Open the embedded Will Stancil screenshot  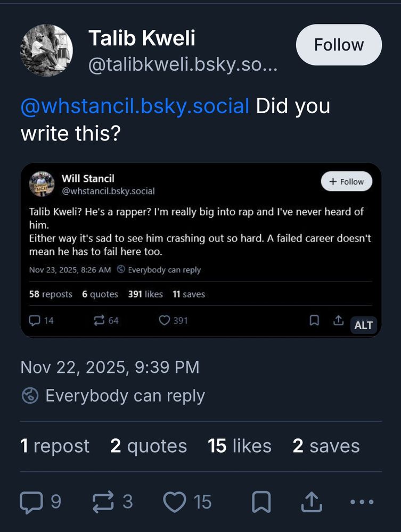coord(201,239)
